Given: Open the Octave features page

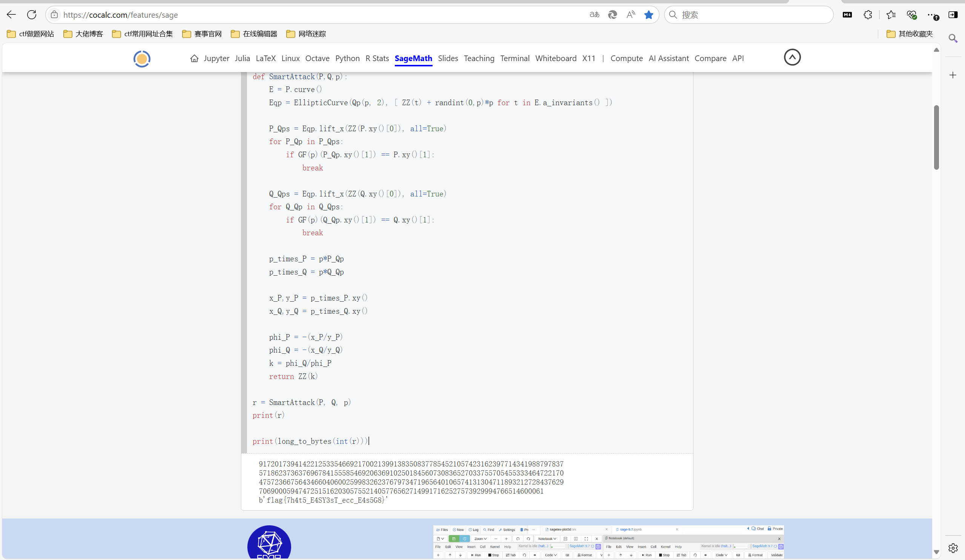Looking at the screenshot, I should point(318,58).
